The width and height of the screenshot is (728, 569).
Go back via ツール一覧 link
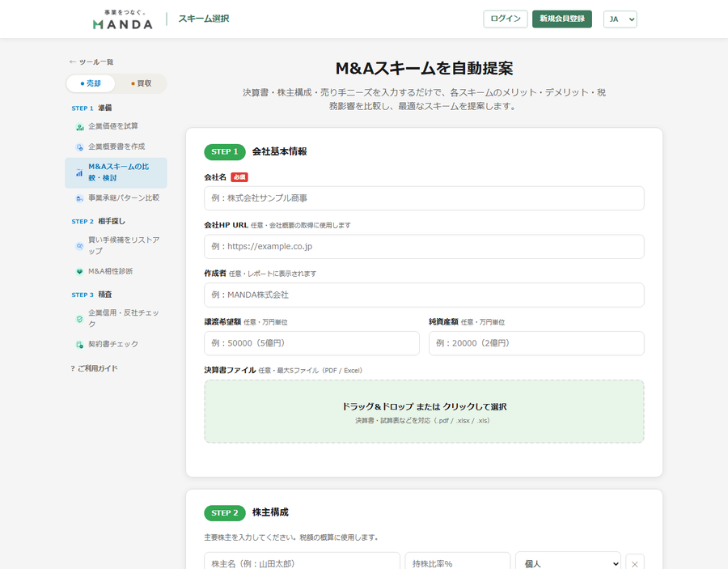91,62
